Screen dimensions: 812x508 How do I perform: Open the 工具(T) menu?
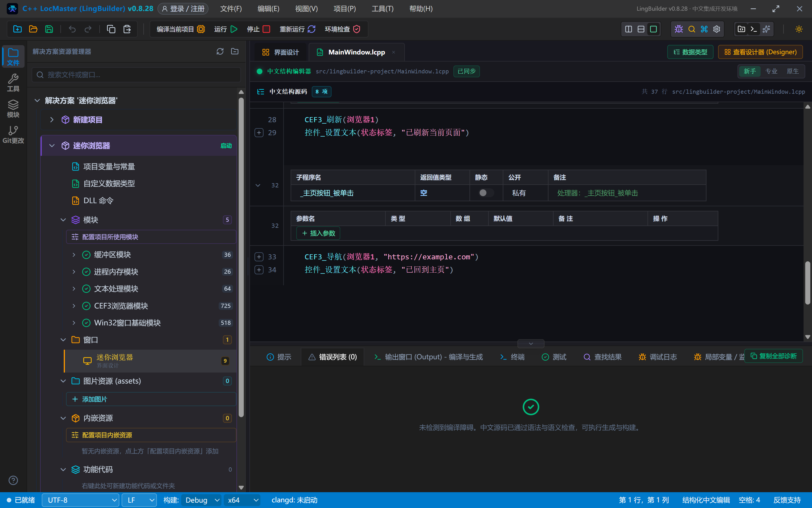[383, 9]
